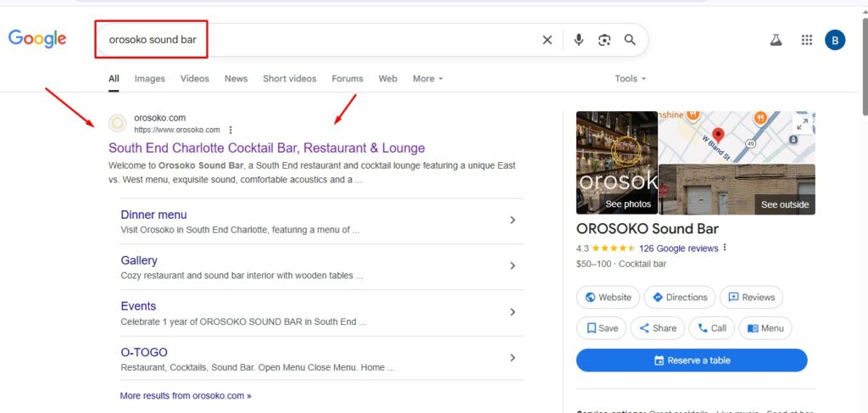Open 126 Google reviews link
868x413 pixels.
tap(679, 248)
